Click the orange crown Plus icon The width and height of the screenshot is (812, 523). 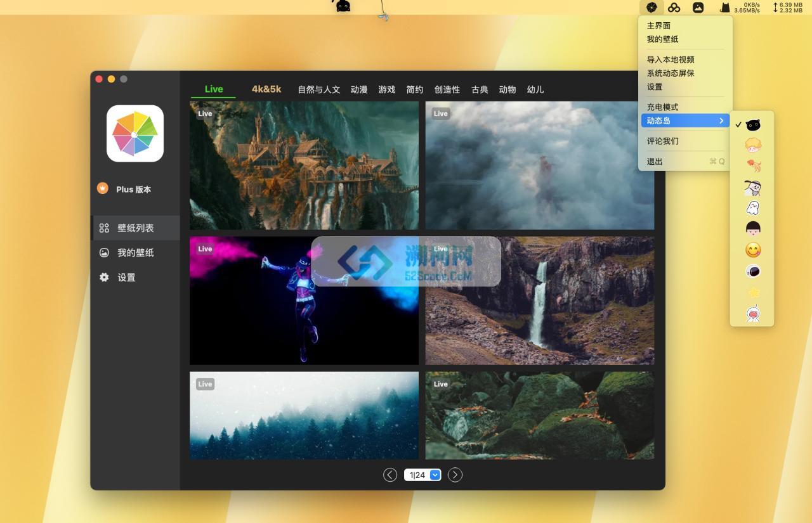pyautogui.click(x=102, y=188)
